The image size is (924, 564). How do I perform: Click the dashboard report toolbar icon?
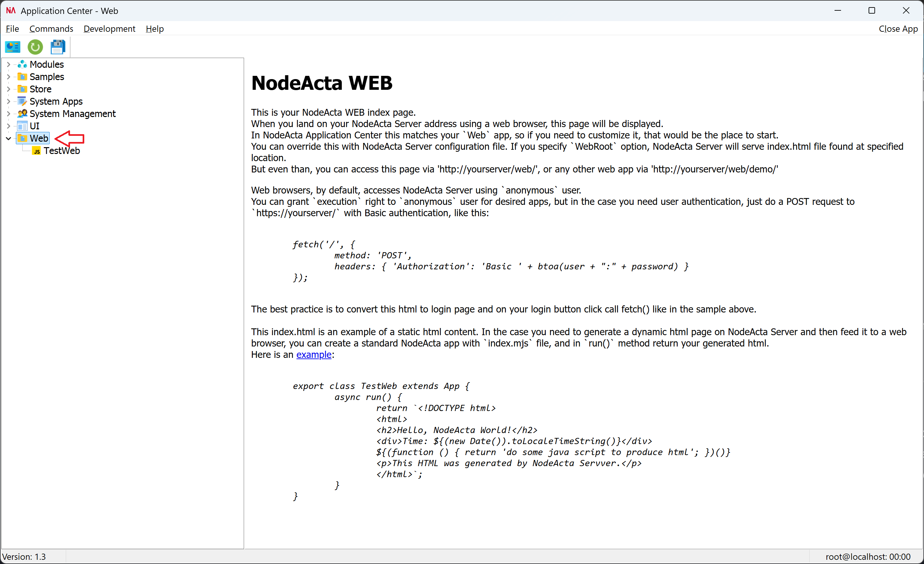click(13, 47)
